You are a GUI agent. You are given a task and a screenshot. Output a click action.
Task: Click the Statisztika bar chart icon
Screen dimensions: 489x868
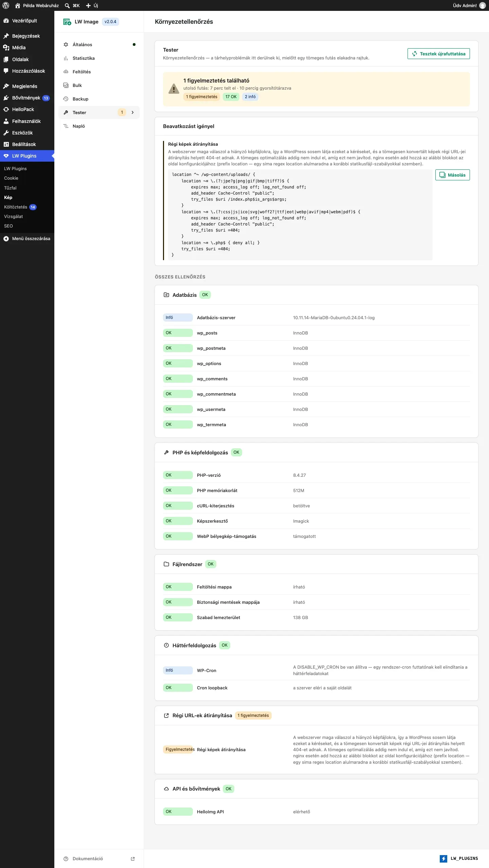click(x=66, y=58)
